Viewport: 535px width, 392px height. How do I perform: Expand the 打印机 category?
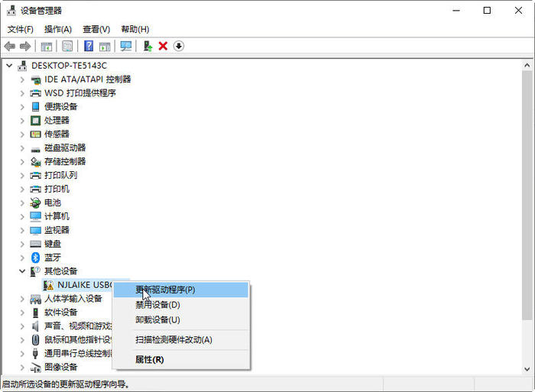coord(22,189)
